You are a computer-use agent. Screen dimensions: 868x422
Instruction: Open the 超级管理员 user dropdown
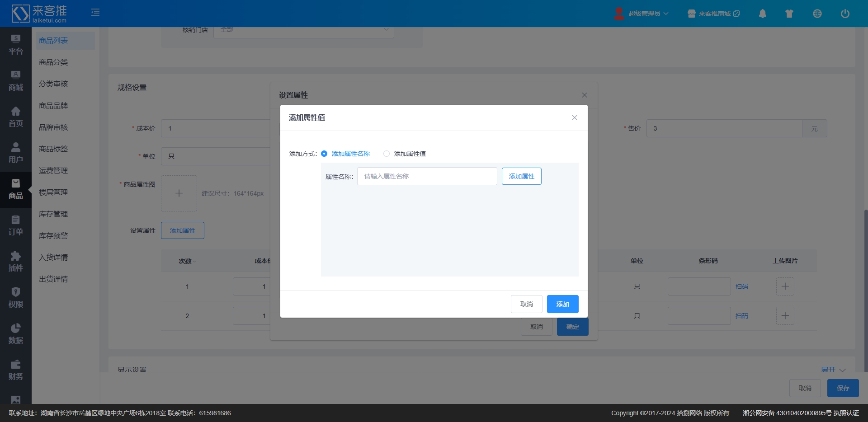[642, 14]
